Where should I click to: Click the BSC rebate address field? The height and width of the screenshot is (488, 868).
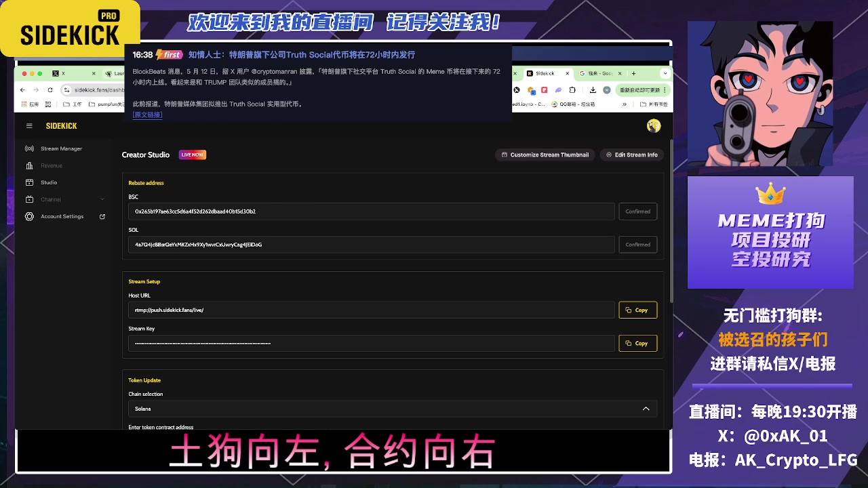click(372, 211)
